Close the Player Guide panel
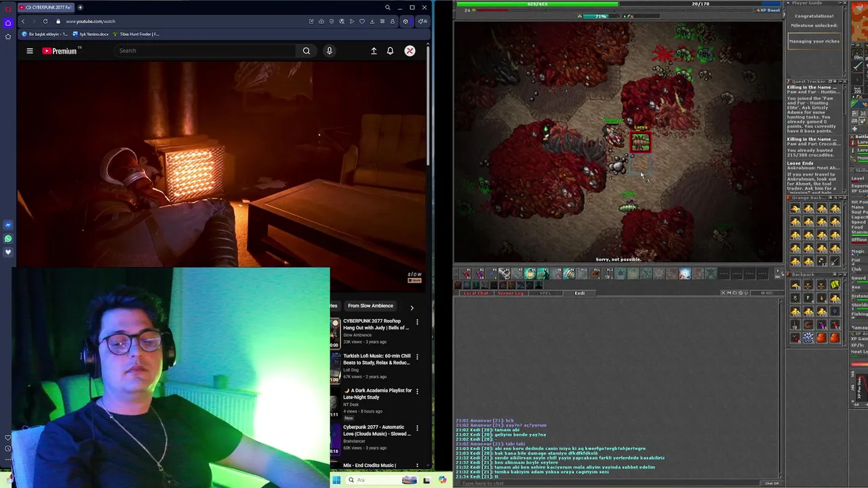This screenshot has width=868, height=488. tap(844, 3)
